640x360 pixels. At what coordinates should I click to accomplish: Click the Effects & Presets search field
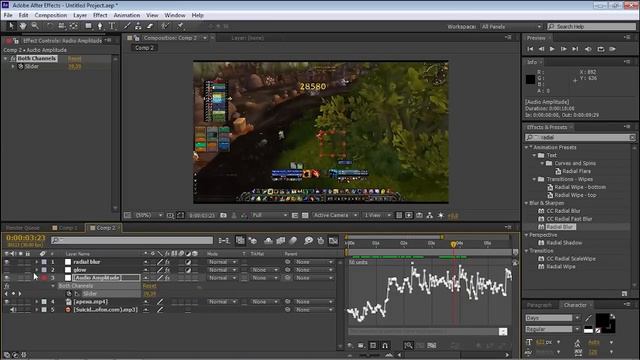click(580, 138)
